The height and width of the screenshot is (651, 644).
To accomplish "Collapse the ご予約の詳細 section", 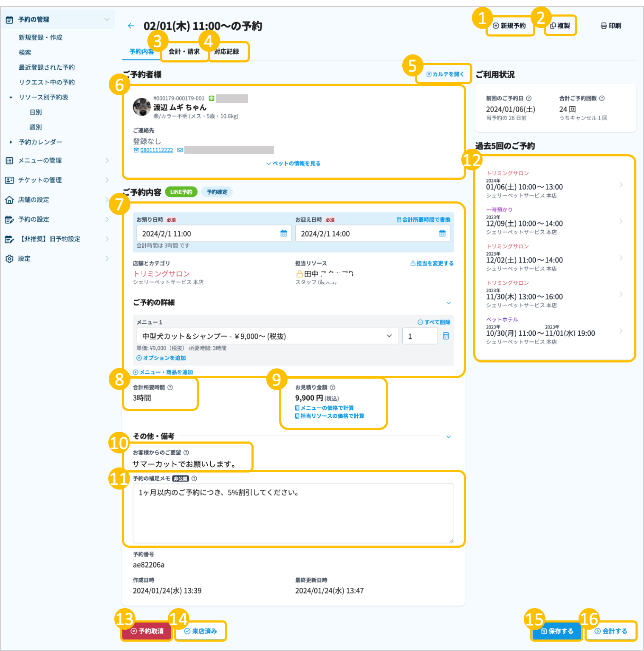I will point(449,303).
